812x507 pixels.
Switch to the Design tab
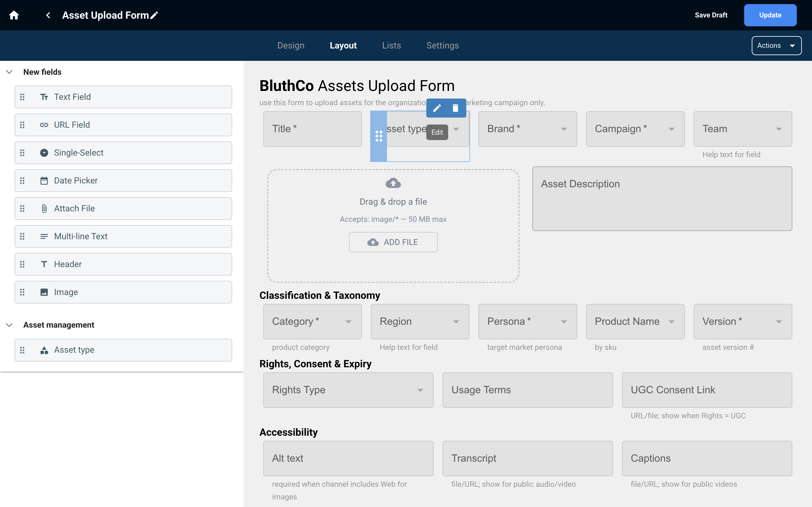[291, 46]
